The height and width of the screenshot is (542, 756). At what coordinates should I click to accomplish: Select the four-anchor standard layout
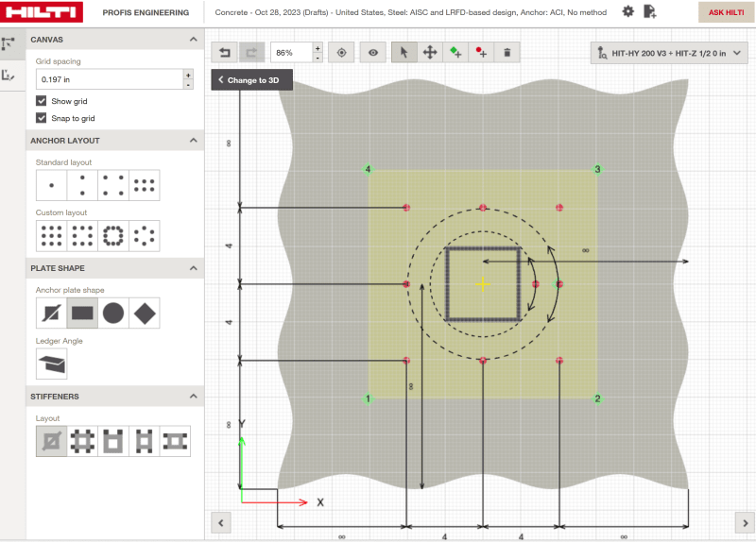(113, 185)
